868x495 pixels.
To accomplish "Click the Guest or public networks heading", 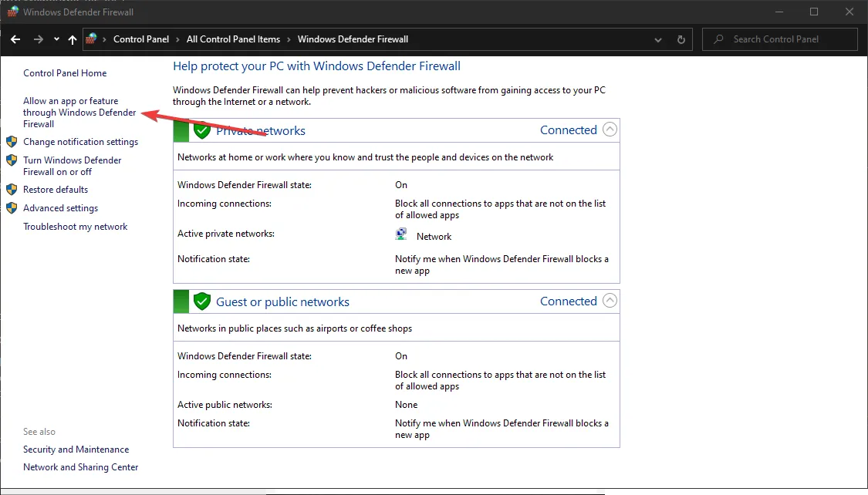I will click(282, 302).
